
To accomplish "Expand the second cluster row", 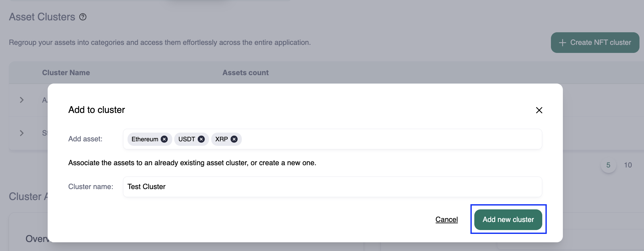I will [22, 133].
